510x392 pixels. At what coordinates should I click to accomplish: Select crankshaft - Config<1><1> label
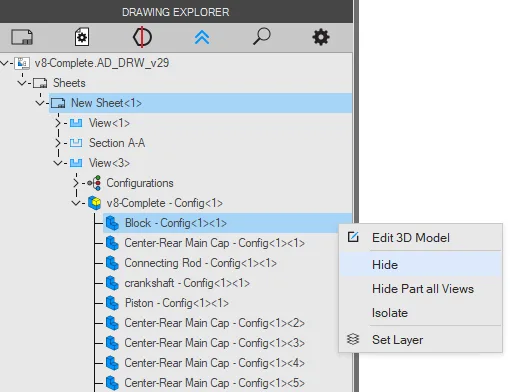click(x=187, y=283)
